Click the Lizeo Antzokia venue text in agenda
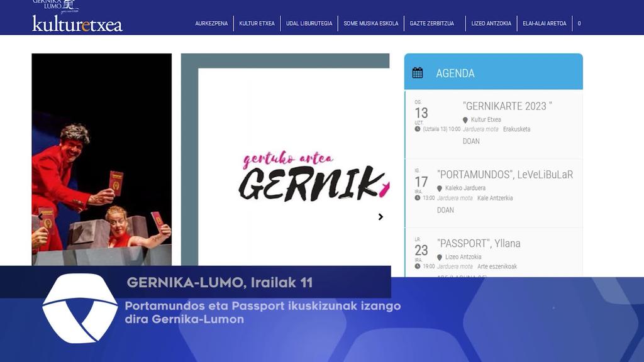This screenshot has height=362, width=644. (464, 257)
